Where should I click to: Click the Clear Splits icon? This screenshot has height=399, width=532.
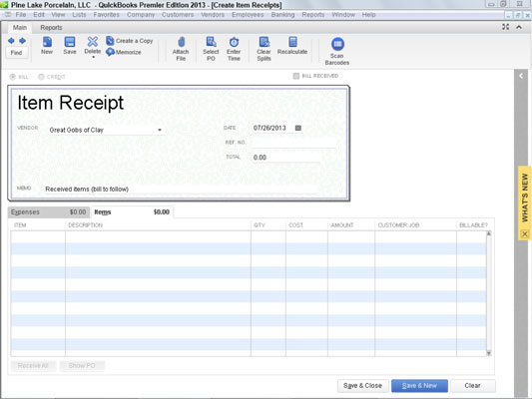264,42
